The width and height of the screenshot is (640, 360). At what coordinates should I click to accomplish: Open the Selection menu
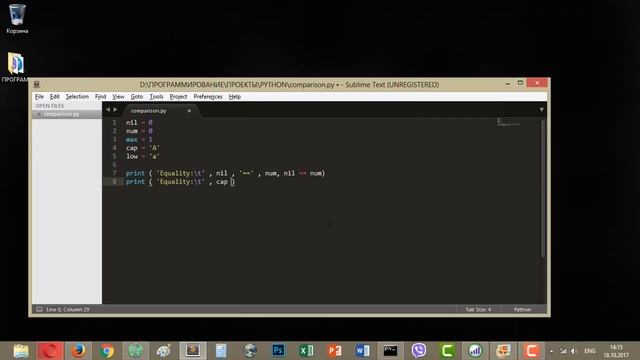(77, 97)
